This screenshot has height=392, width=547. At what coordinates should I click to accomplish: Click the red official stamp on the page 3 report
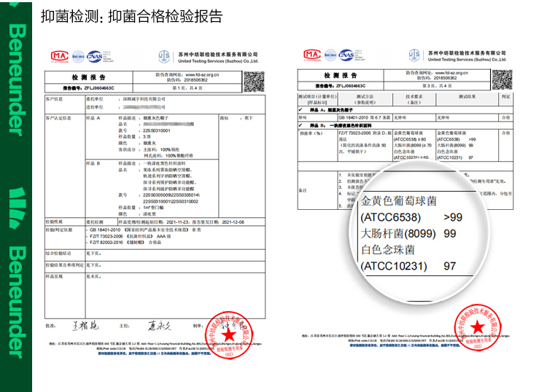[x=478, y=328]
